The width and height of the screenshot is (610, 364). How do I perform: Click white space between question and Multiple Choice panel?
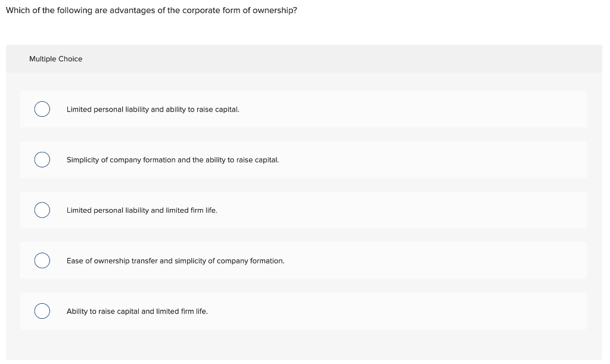[x=303, y=30]
